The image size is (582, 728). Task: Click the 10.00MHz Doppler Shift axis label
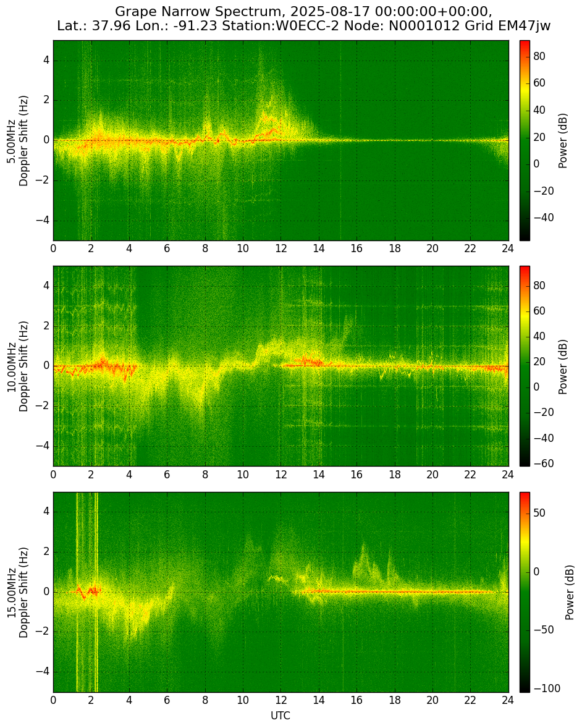click(18, 366)
